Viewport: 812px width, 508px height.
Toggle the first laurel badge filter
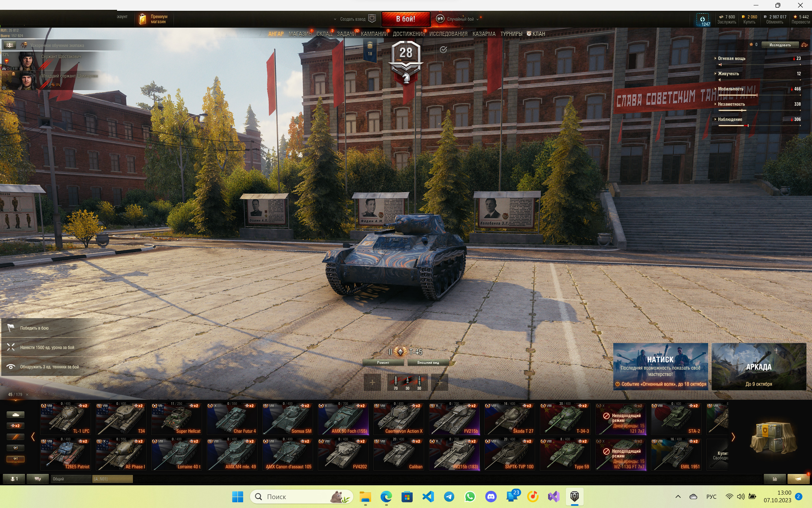[x=16, y=448]
